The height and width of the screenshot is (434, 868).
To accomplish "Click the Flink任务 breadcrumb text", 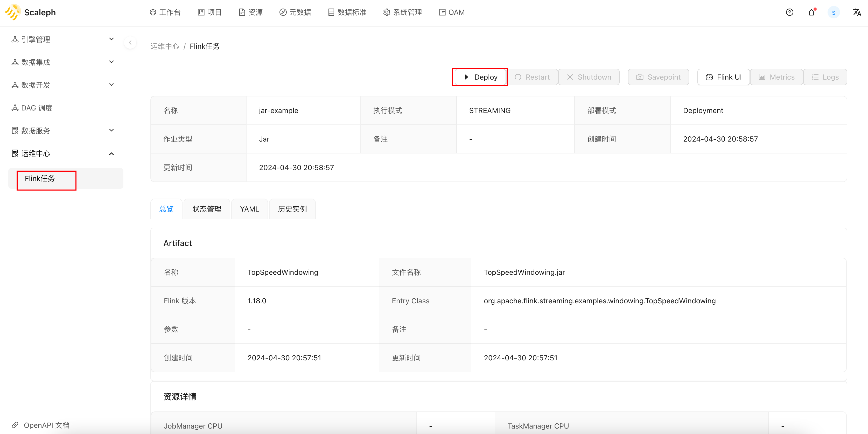I will [205, 46].
